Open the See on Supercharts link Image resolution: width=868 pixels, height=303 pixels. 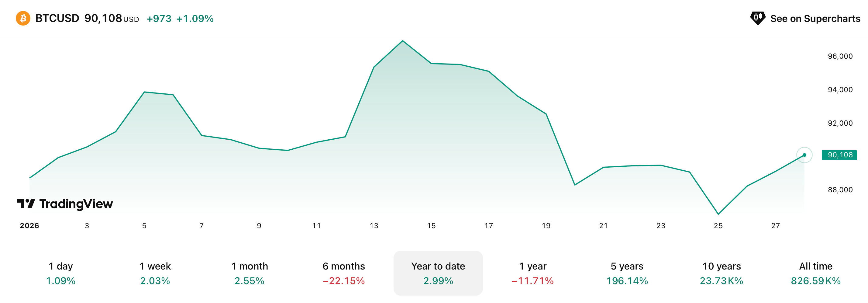click(815, 19)
